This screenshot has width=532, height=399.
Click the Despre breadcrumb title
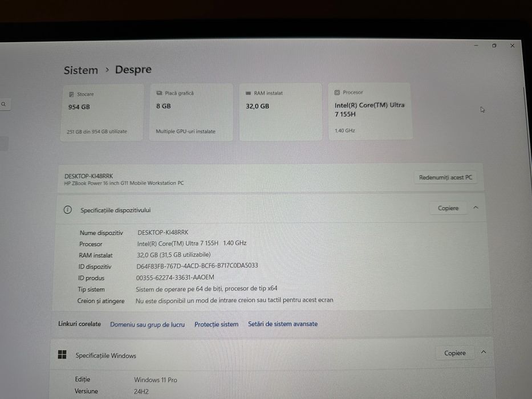coord(133,70)
